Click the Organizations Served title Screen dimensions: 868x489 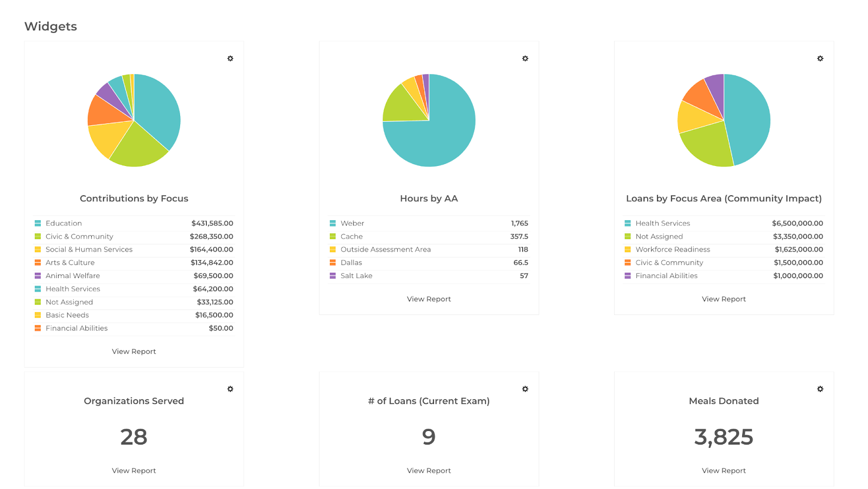pos(134,401)
